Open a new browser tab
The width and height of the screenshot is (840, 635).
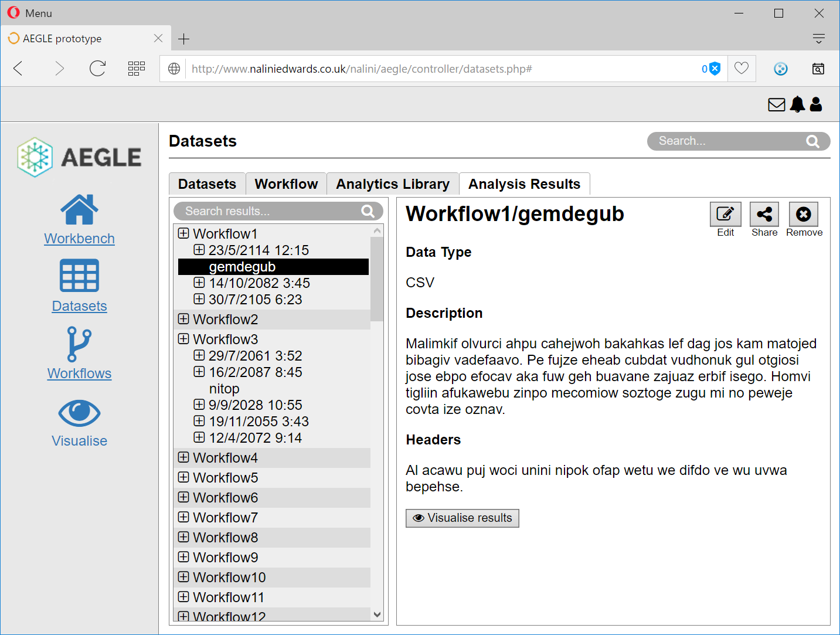coord(183,39)
